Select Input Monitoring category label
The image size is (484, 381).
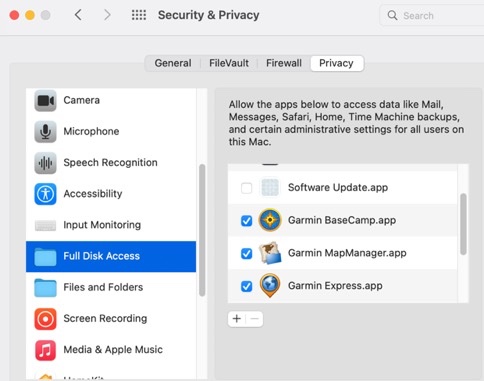pos(102,225)
